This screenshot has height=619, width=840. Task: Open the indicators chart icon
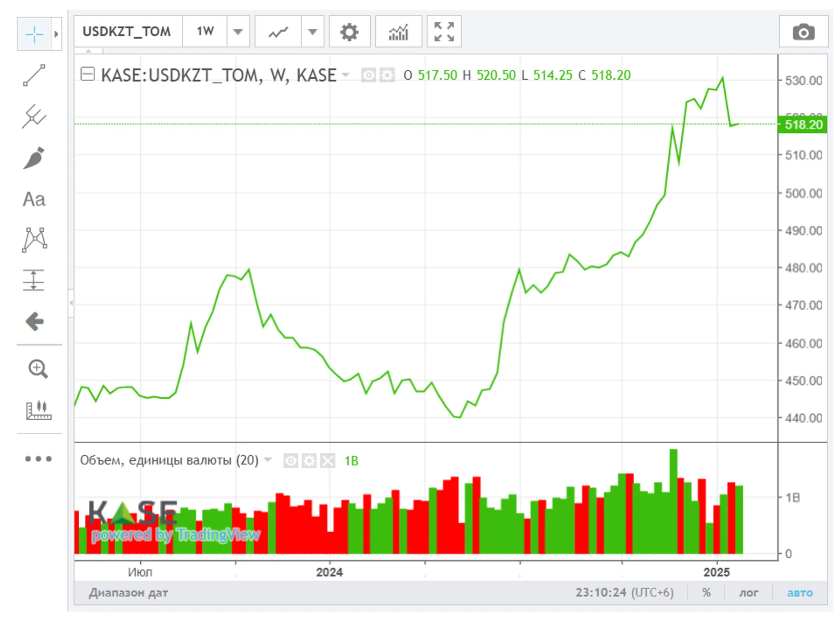(x=399, y=32)
